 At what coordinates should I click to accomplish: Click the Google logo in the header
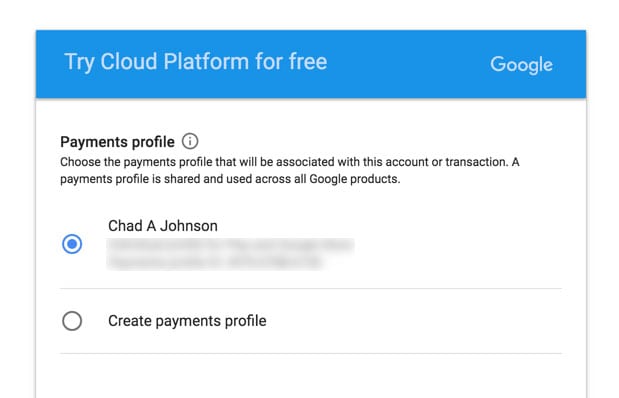pos(521,64)
